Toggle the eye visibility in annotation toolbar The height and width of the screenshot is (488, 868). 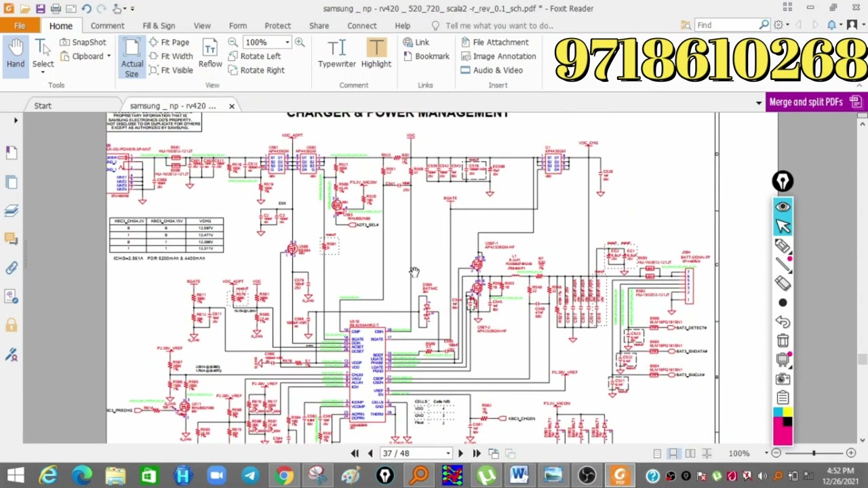(783, 207)
